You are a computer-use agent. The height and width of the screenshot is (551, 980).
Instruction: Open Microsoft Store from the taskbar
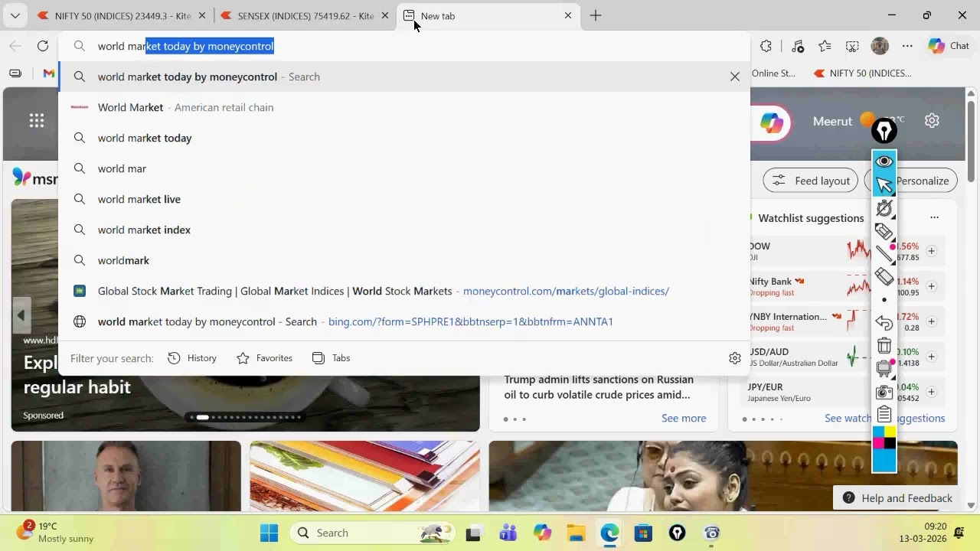(643, 533)
